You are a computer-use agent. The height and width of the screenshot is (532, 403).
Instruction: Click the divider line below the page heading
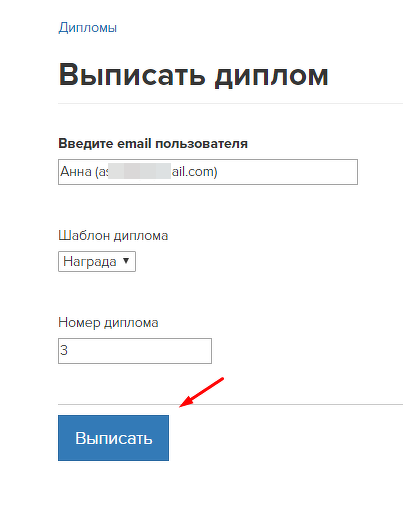pos(230,103)
